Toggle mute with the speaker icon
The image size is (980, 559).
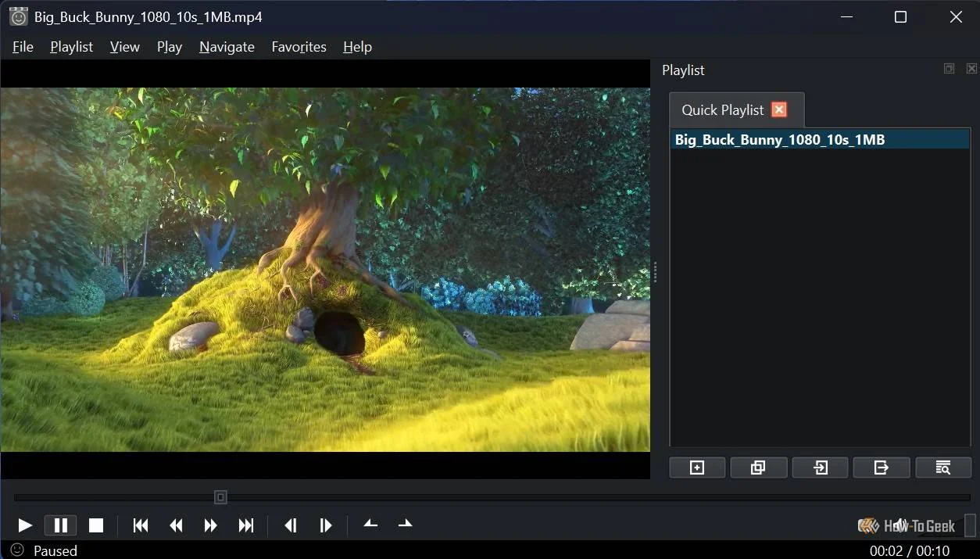[x=900, y=525]
